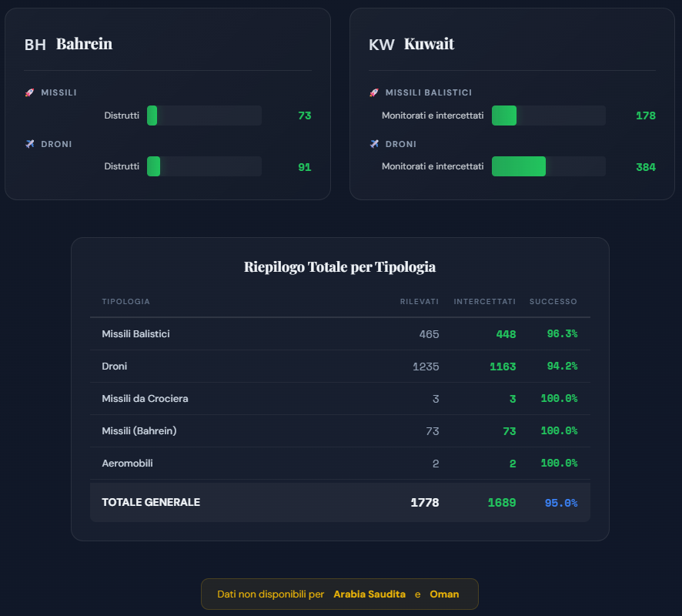Click the Kuwait drones intercepted progress bar
This screenshot has height=616, width=682.
(x=548, y=166)
